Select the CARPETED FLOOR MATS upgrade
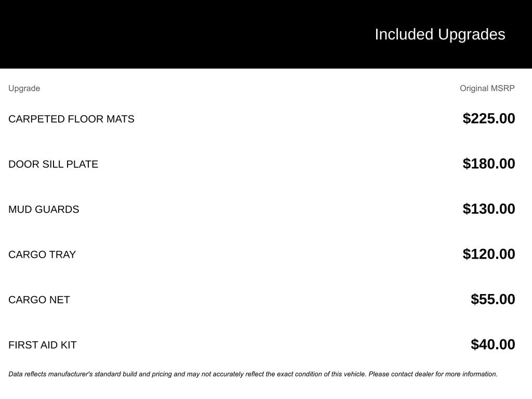This screenshot has height=399, width=532. 71,119
